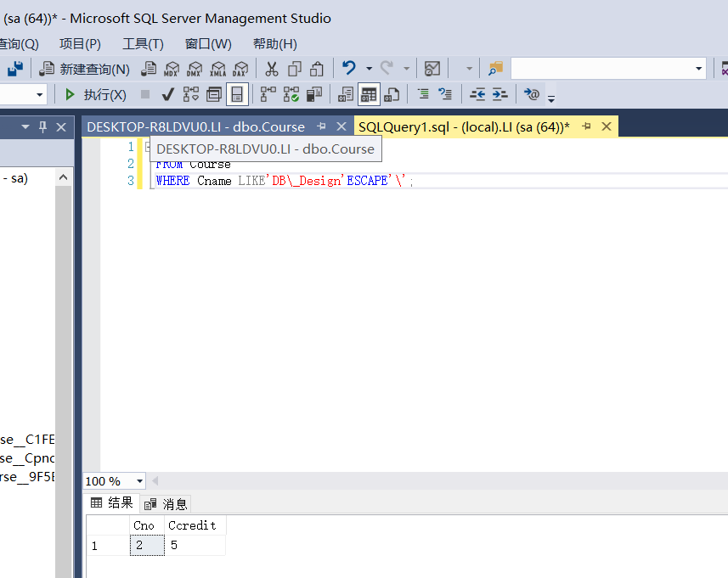Select Results to File mode
This screenshot has height=578, width=728.
(x=392, y=94)
